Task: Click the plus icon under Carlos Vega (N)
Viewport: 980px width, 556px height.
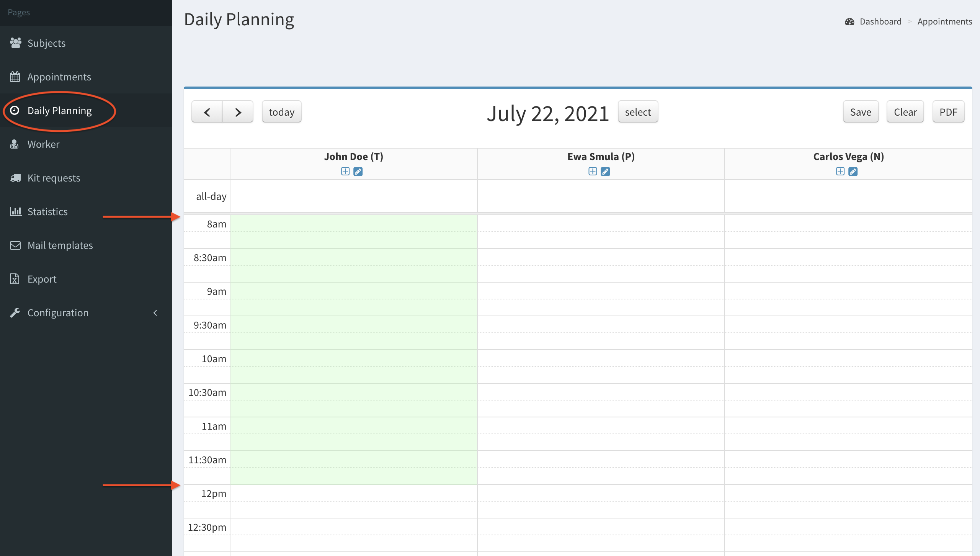Action: click(840, 172)
